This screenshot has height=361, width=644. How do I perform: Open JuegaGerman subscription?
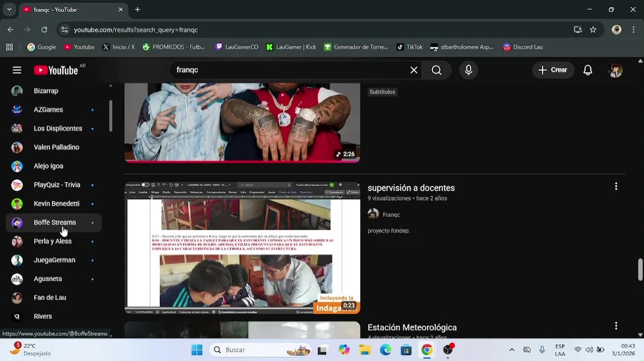[54, 260]
